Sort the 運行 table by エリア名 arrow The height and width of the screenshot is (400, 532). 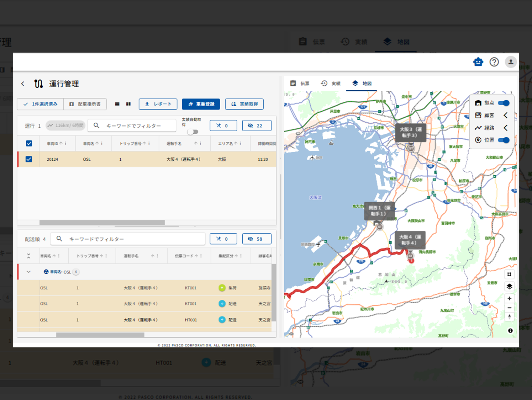pyautogui.click(x=236, y=143)
